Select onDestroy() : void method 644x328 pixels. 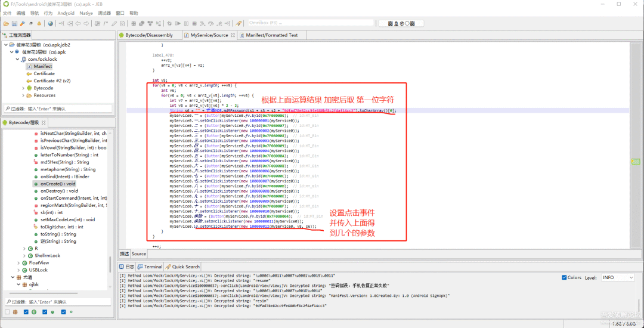click(x=58, y=191)
